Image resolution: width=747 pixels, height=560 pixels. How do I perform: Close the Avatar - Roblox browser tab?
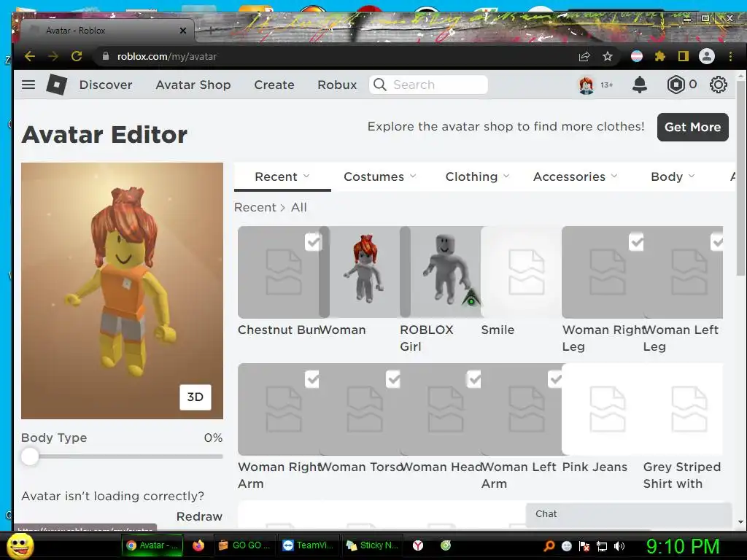183,31
